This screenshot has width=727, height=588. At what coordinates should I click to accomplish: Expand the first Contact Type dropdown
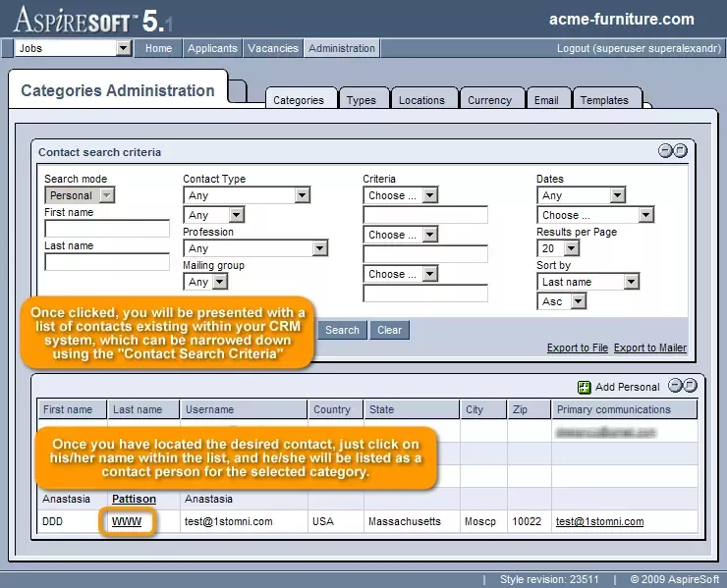[247, 195]
